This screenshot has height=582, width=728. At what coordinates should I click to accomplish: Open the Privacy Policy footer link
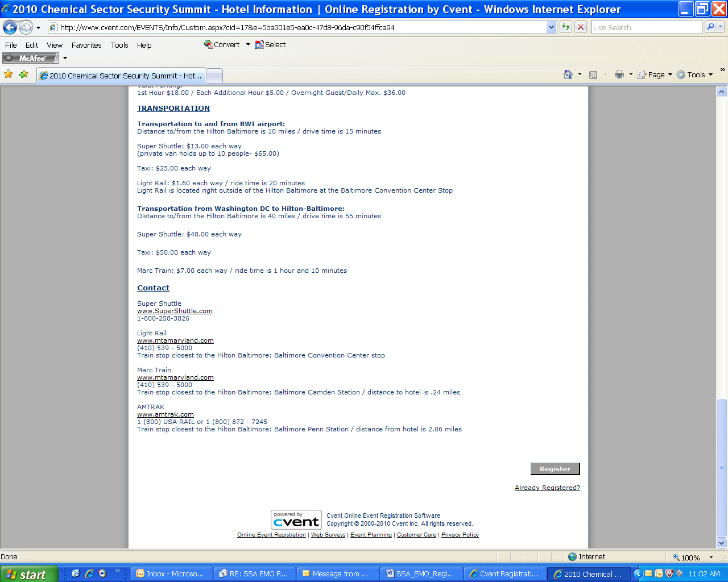coord(460,535)
